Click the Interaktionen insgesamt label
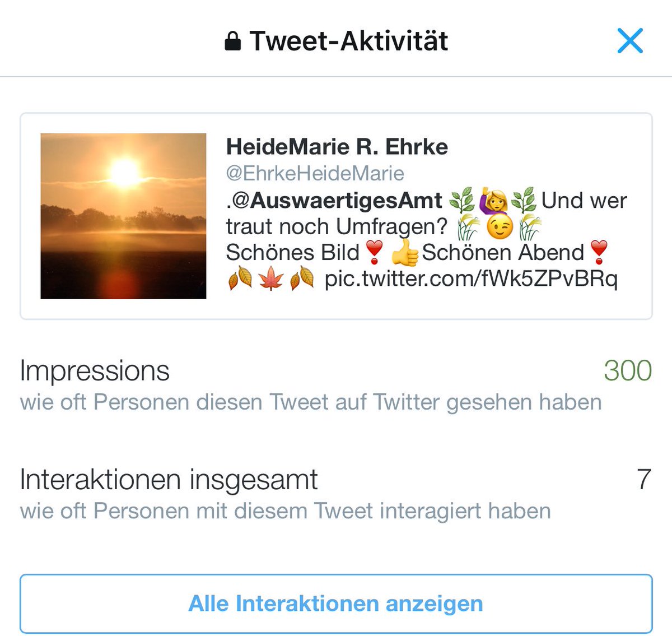The height and width of the screenshot is (636, 672). [169, 480]
